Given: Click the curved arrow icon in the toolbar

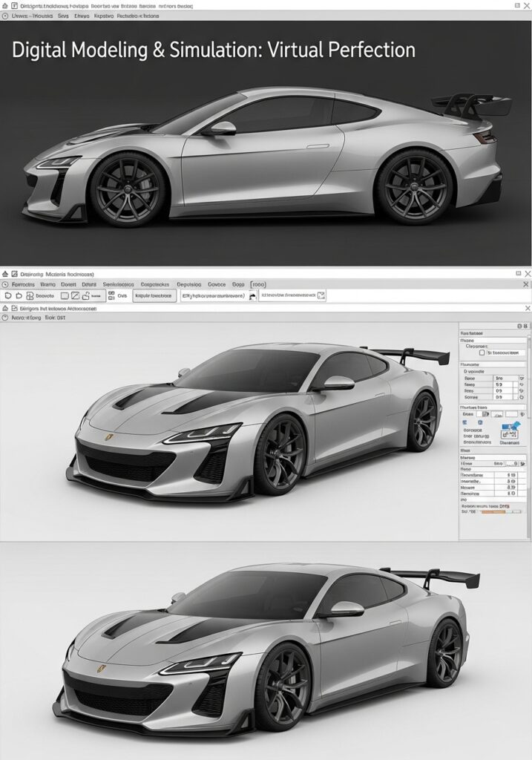Looking at the screenshot, I should tap(252, 296).
